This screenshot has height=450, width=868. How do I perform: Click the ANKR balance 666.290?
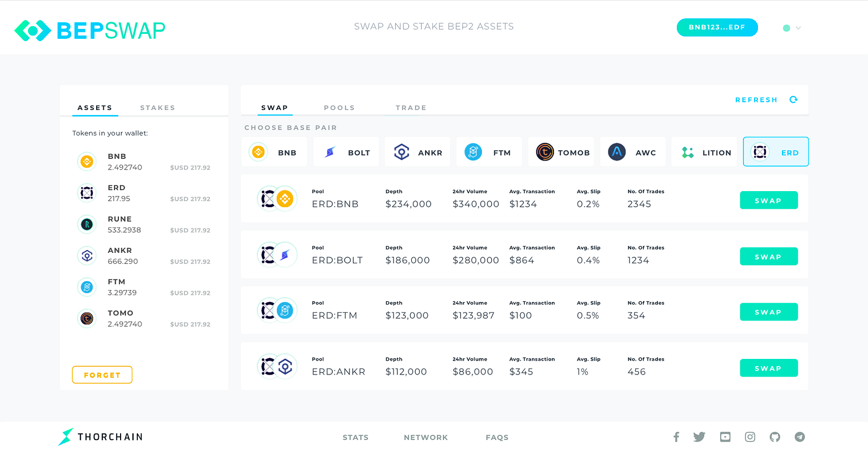click(123, 261)
